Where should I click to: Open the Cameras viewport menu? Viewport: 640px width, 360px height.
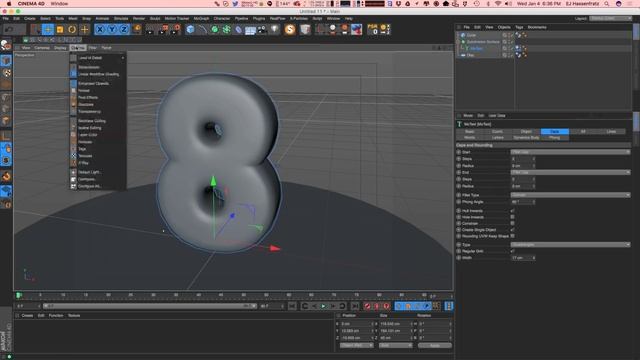[x=42, y=48]
